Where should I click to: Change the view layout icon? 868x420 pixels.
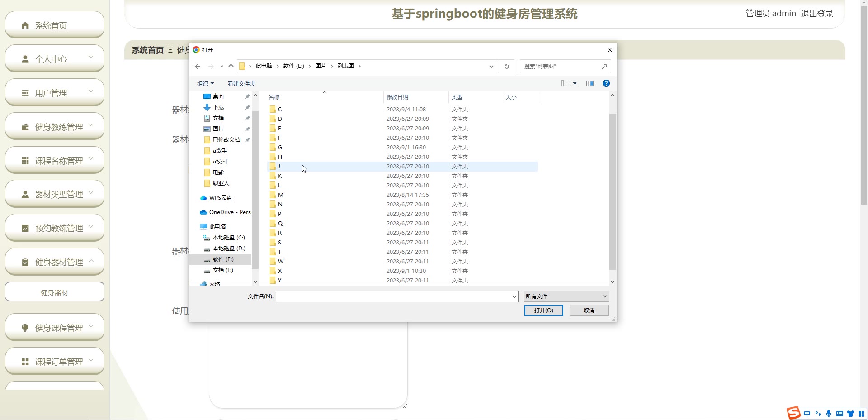(x=565, y=83)
